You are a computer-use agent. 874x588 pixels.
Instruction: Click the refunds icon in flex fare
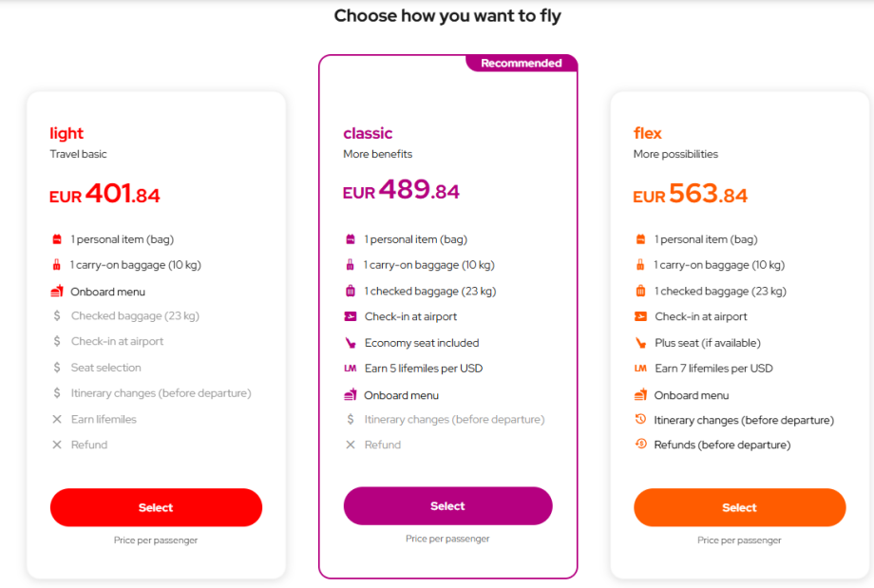[640, 445]
